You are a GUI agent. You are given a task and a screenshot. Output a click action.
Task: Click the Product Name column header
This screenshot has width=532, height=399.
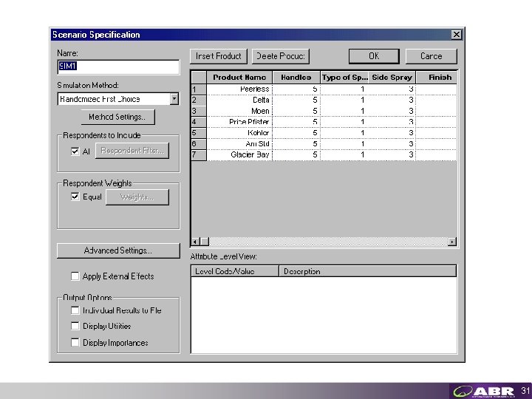[x=239, y=78]
